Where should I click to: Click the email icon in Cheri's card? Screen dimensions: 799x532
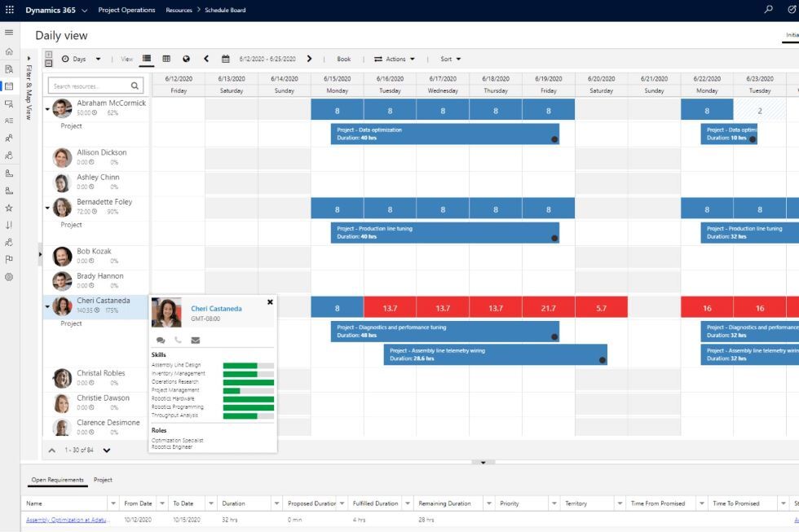click(195, 340)
